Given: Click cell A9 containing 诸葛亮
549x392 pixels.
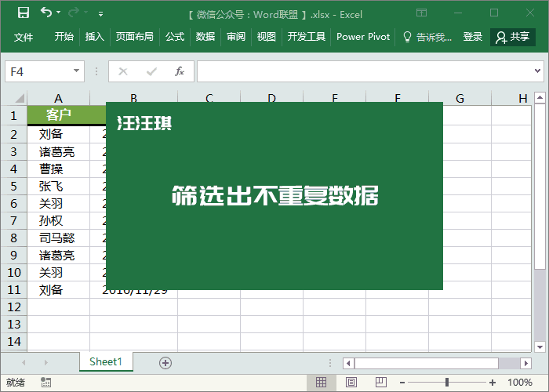Looking at the screenshot, I should tap(59, 255).
